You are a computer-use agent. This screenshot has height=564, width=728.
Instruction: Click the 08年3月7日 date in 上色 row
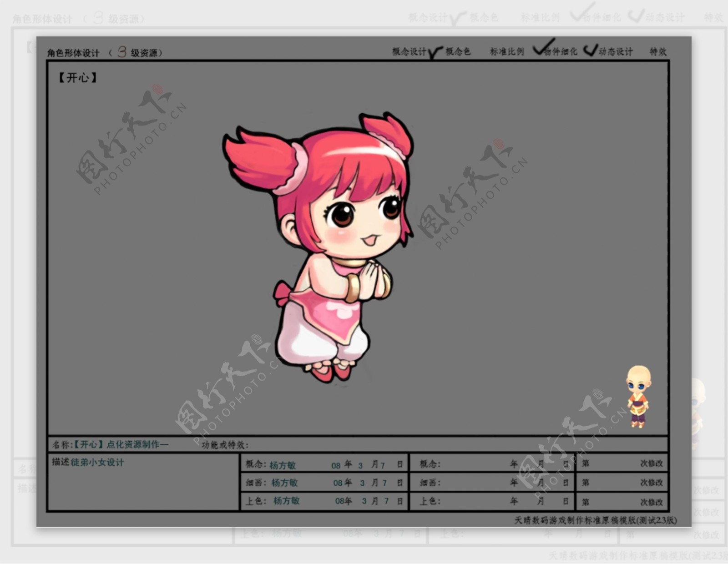[369, 501]
